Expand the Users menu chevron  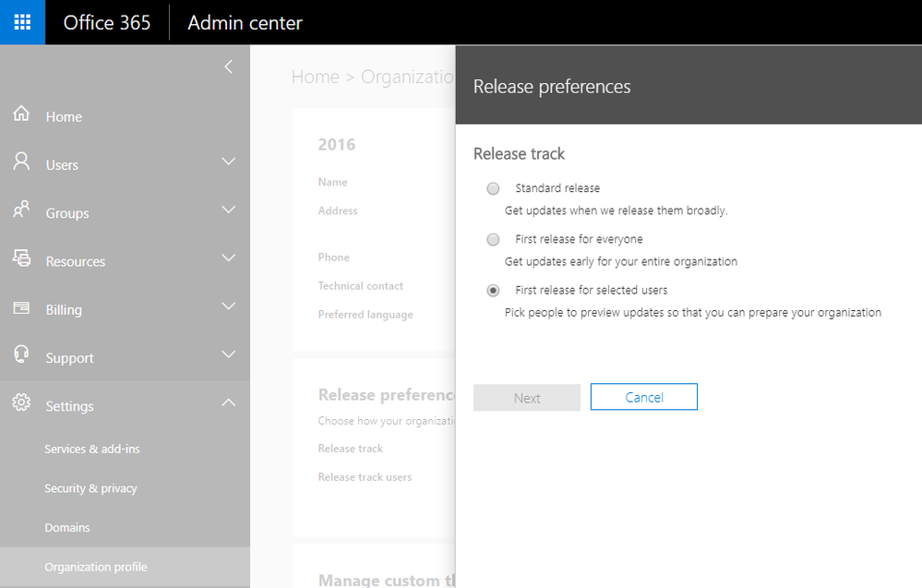229,162
